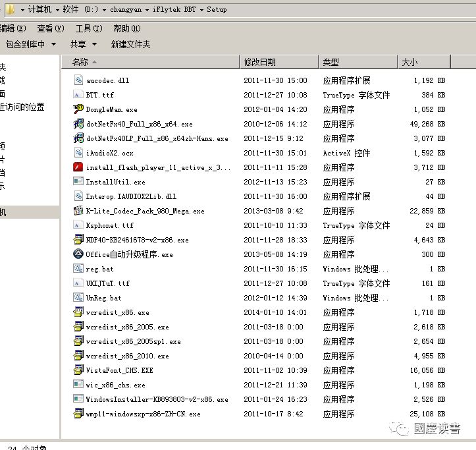Select file name wmp11-windowsxp-x86-ZH-CN.exe

pyautogui.click(x=143, y=414)
